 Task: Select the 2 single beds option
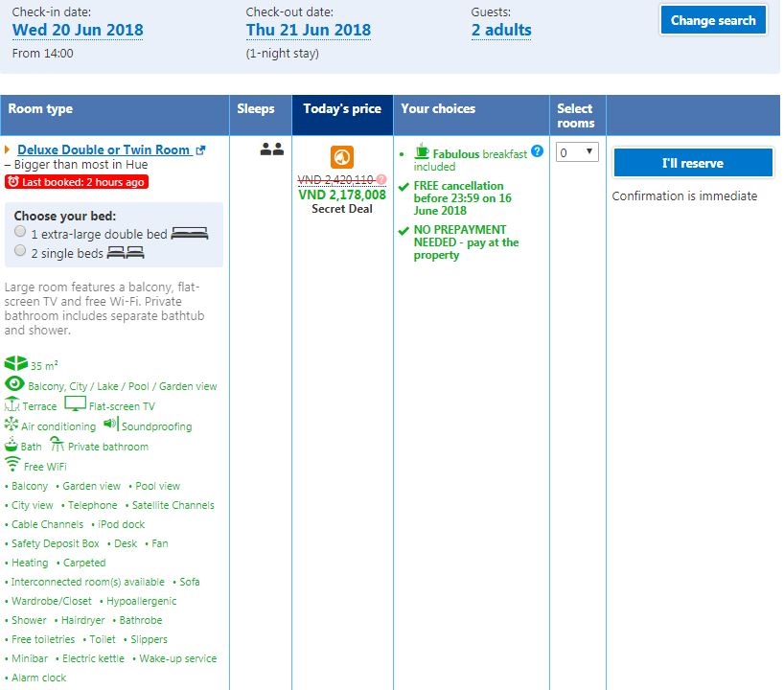(x=20, y=251)
